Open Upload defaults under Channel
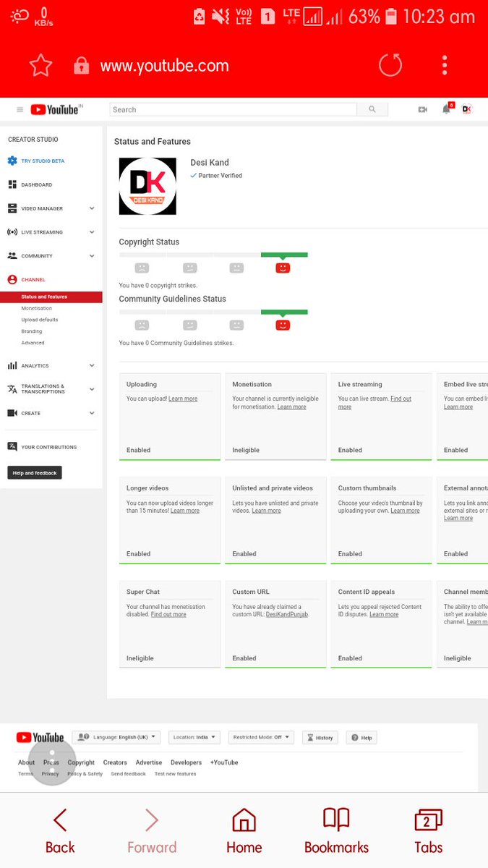488x868 pixels. [x=39, y=320]
